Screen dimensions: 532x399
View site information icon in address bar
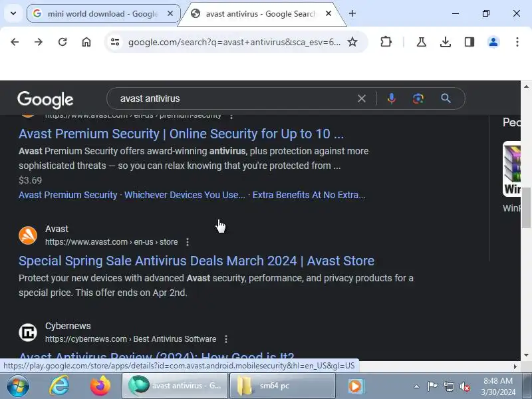click(x=115, y=42)
